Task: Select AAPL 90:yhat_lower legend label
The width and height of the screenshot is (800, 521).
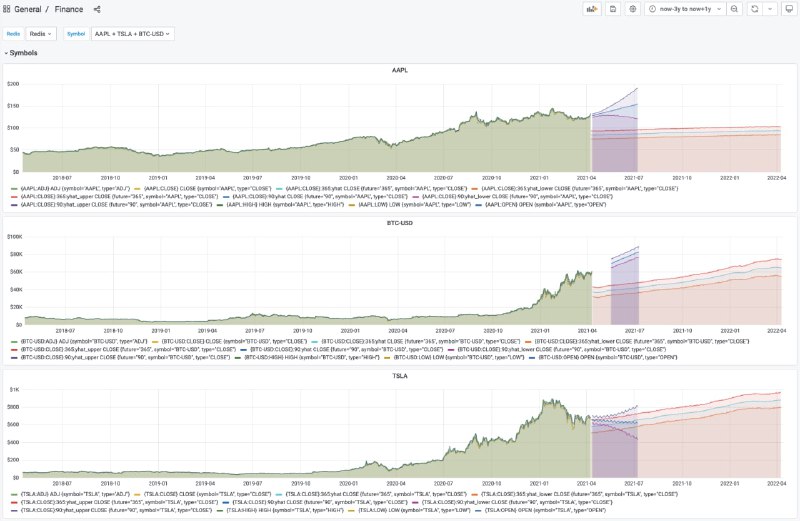Action: tap(517, 196)
